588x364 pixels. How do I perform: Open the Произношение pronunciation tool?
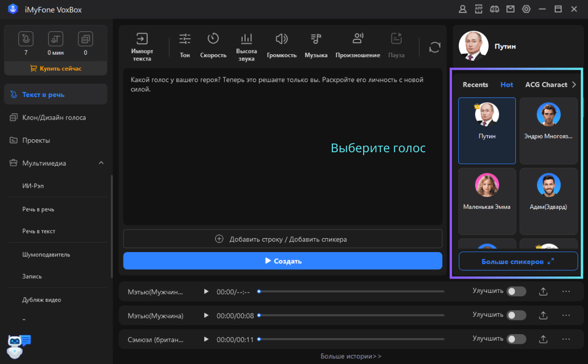pyautogui.click(x=358, y=46)
